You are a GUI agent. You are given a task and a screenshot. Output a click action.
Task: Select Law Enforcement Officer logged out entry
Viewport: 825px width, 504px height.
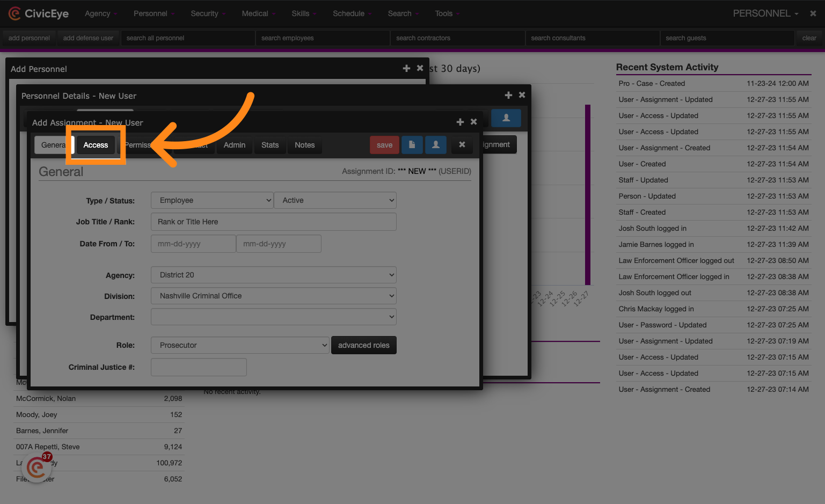tap(713, 260)
